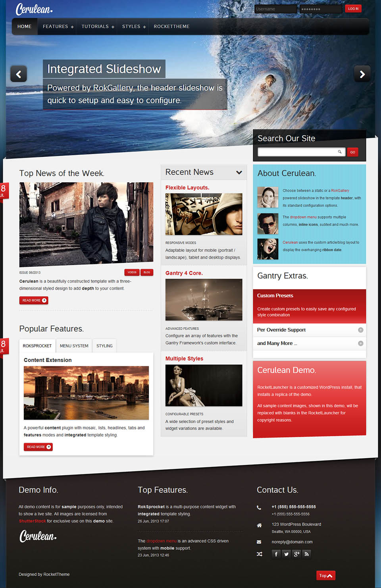Open the Styles menu in navigation
381x588 pixels.
click(134, 27)
